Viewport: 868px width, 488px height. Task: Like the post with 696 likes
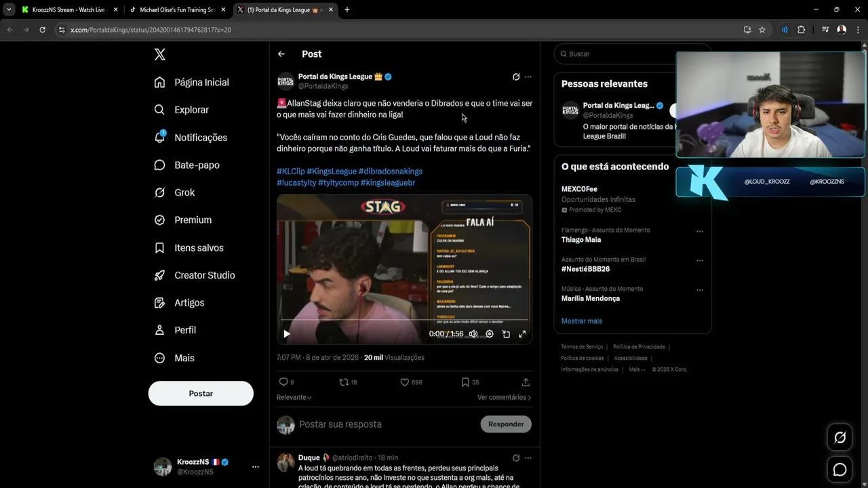tap(411, 382)
